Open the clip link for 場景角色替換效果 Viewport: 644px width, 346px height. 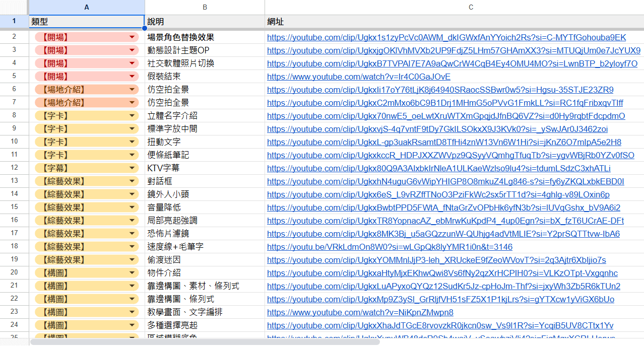click(446, 37)
